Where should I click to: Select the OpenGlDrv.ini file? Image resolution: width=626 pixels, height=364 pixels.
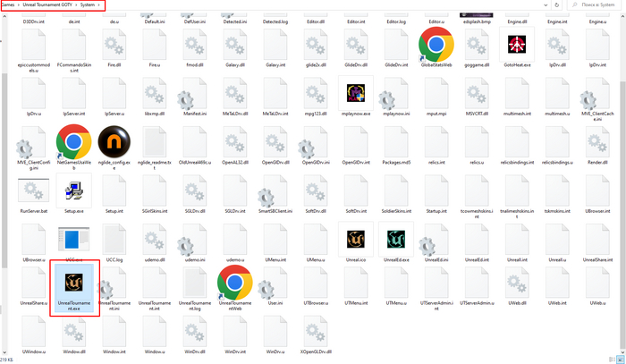tap(316, 145)
